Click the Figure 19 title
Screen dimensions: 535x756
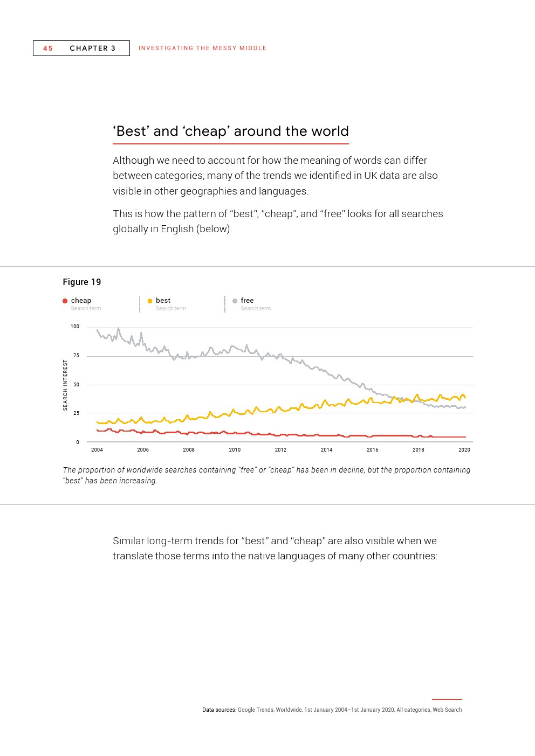click(82, 282)
